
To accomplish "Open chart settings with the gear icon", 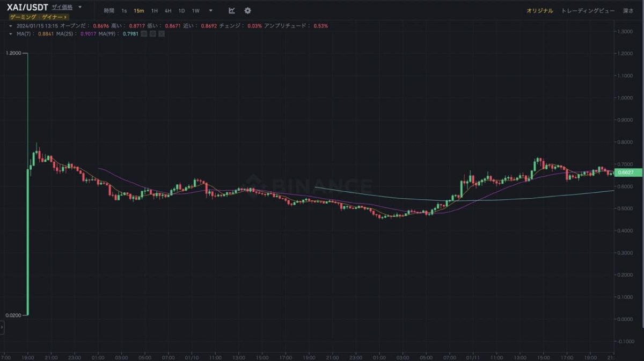I will 247,11.
